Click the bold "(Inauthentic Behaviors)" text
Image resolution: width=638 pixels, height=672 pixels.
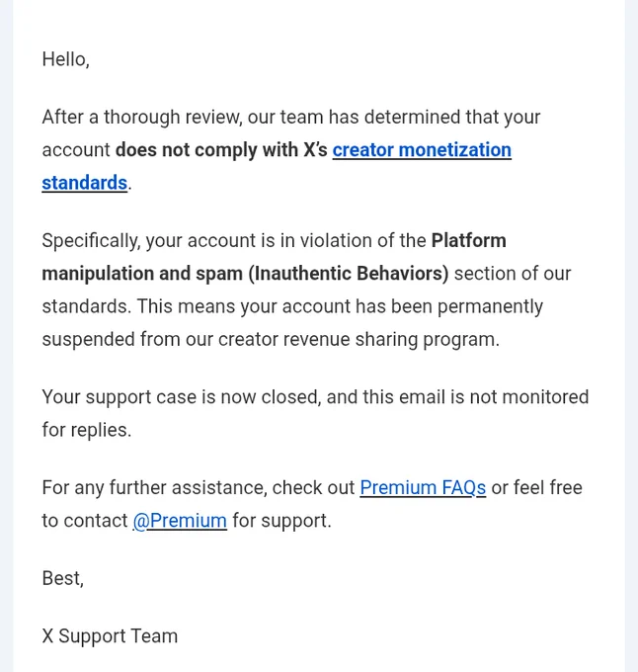[x=349, y=274]
